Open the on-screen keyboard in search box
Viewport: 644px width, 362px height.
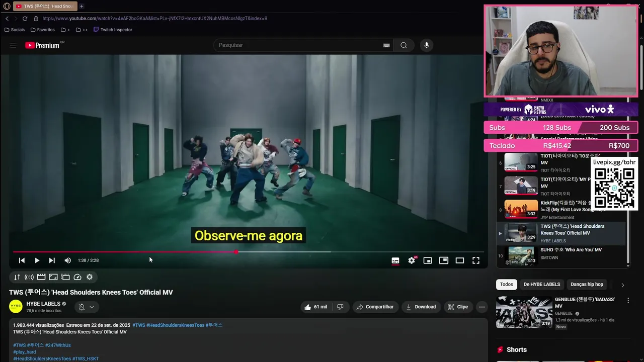click(x=386, y=45)
